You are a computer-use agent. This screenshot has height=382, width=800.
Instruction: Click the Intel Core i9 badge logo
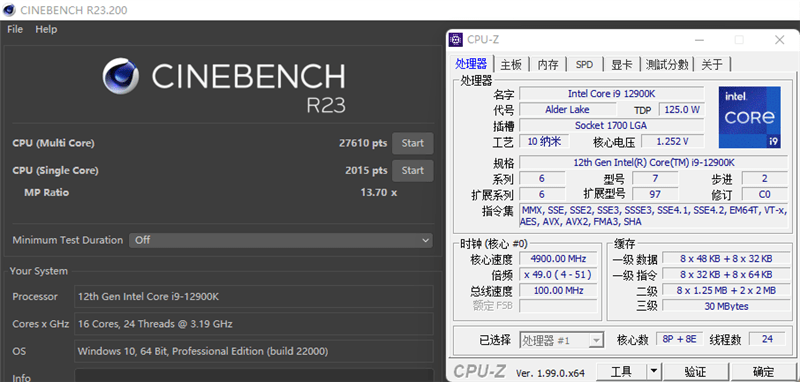pyautogui.click(x=749, y=117)
